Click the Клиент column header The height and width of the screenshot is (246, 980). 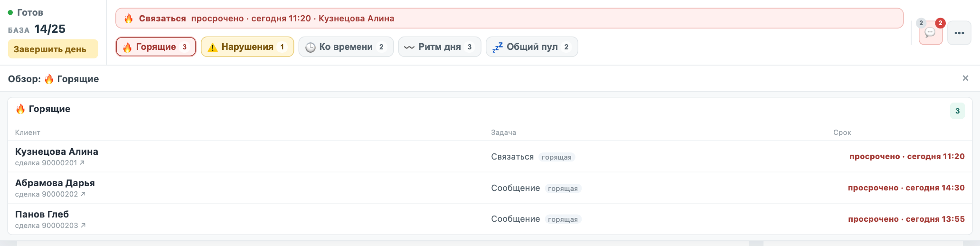[28, 132]
